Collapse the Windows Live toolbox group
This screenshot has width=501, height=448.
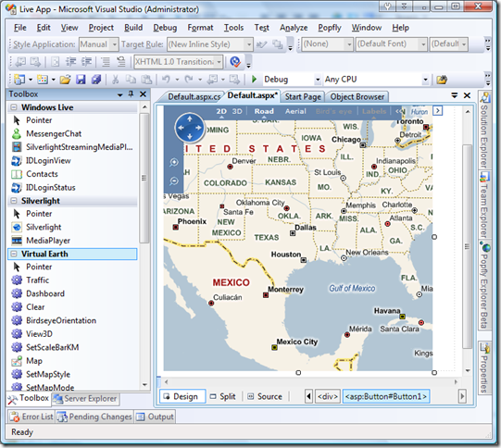click(x=14, y=107)
